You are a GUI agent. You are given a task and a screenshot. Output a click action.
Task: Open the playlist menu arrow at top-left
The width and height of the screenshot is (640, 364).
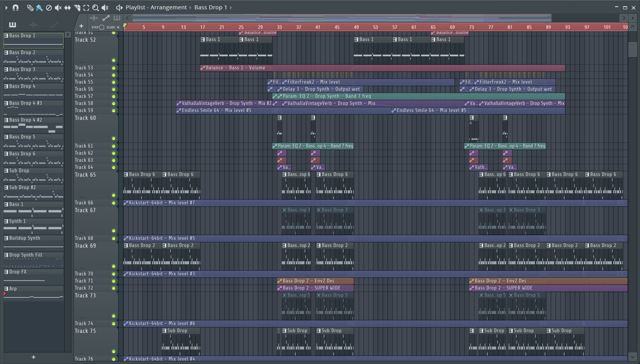(6, 8)
